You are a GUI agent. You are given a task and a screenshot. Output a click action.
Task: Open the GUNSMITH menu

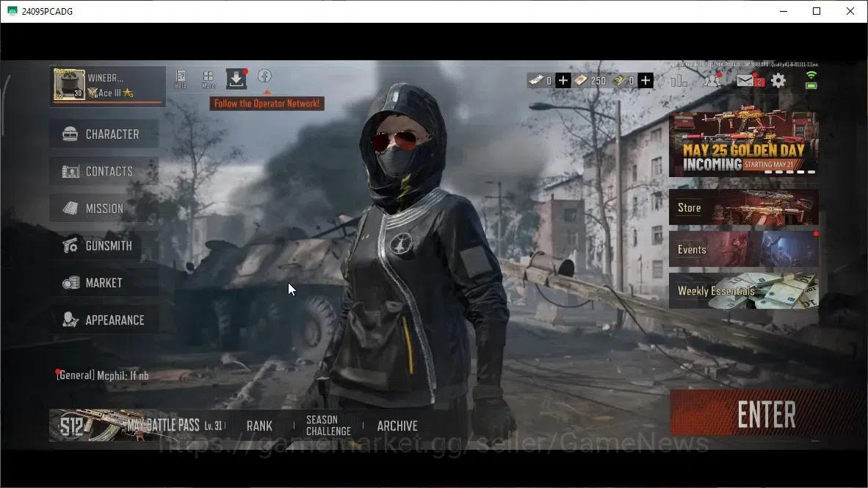104,245
